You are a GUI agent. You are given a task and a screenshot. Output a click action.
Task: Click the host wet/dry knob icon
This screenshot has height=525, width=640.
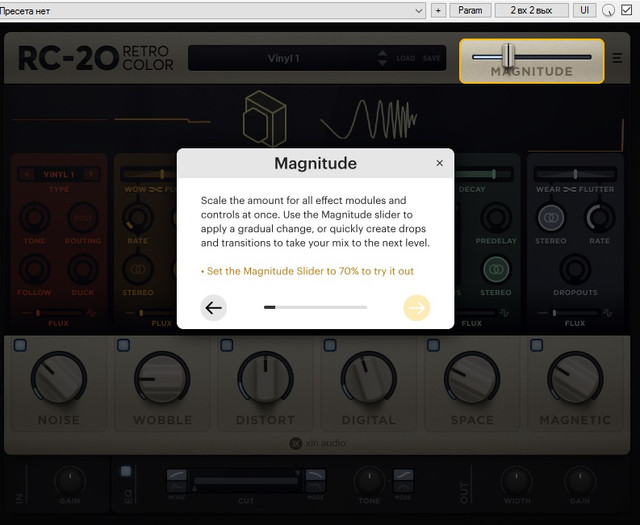(608, 11)
